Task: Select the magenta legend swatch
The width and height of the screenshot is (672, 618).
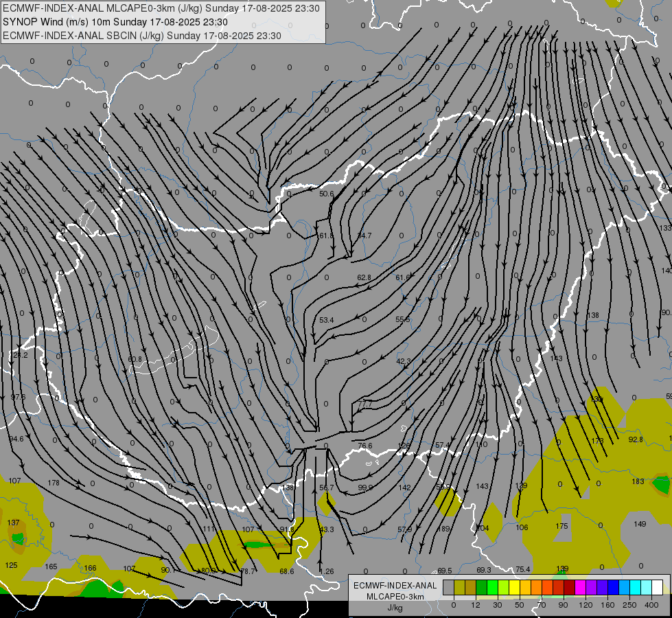Action: pos(580,587)
